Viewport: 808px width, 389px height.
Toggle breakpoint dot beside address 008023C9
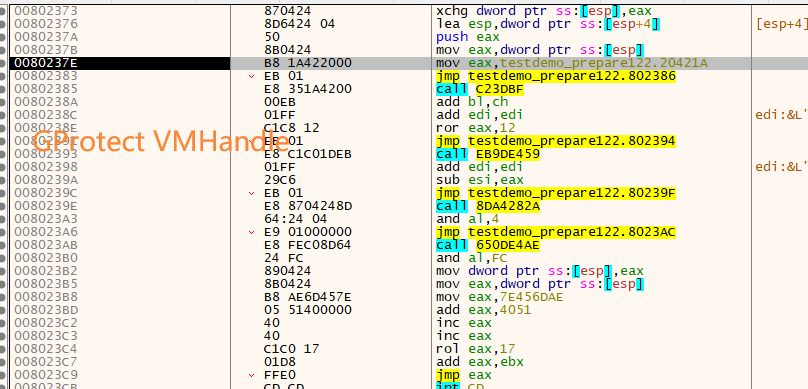3,375
